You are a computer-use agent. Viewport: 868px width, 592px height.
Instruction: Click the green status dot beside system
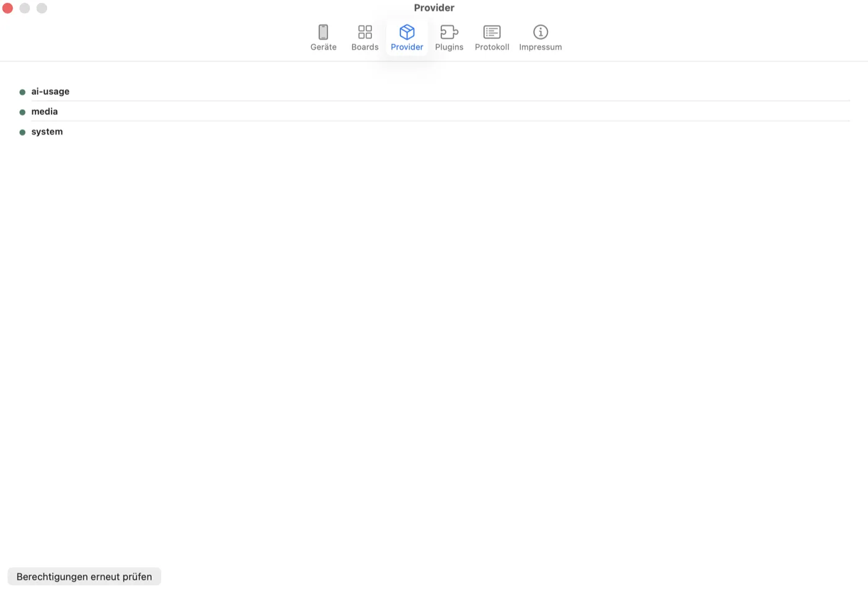point(22,132)
